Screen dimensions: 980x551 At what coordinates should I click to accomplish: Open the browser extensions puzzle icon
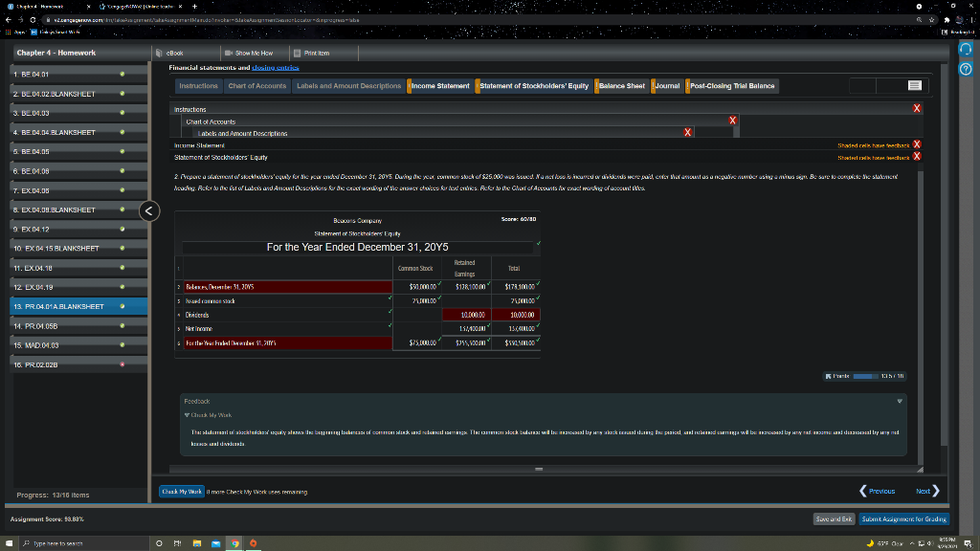(x=947, y=20)
